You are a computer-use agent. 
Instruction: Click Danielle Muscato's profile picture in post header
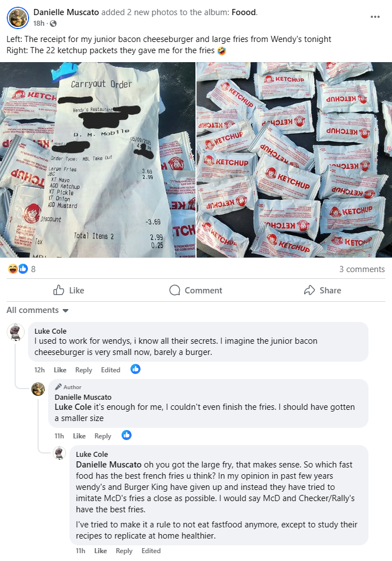(17, 17)
